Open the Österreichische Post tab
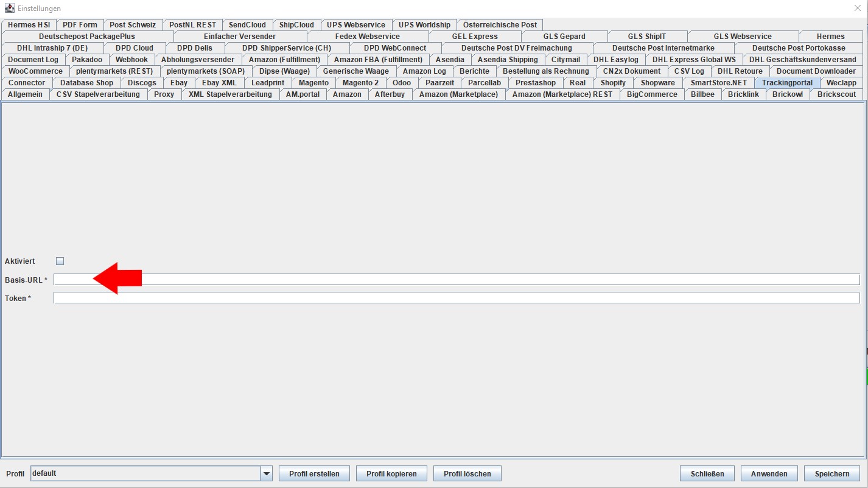 (x=500, y=25)
